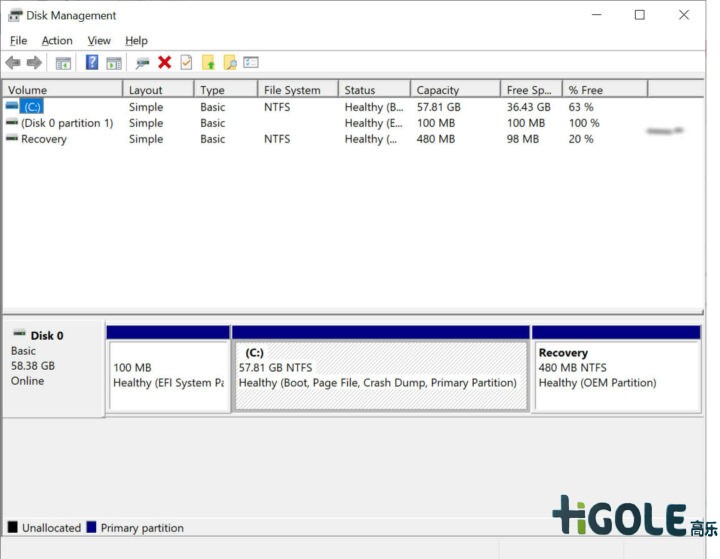Screen dimensions: 720x559
Task: Select the Recovery 480 MB partition block
Action: click(x=616, y=374)
